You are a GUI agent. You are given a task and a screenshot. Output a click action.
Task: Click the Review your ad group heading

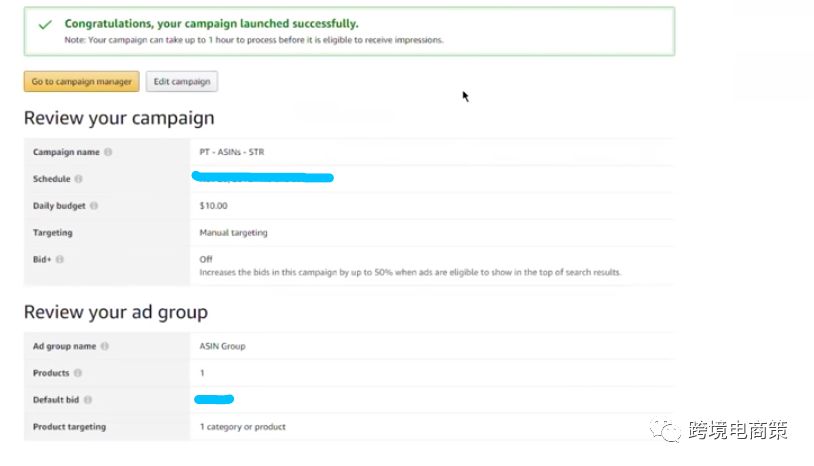pos(116,312)
